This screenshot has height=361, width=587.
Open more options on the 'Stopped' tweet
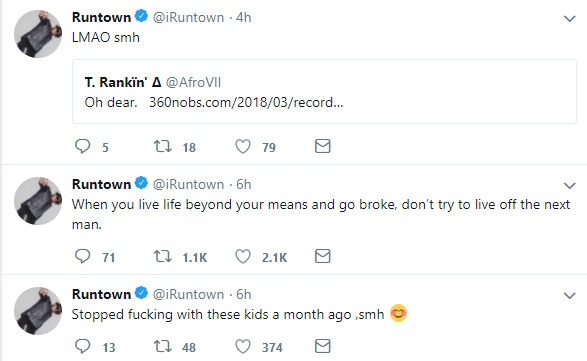coord(569,295)
